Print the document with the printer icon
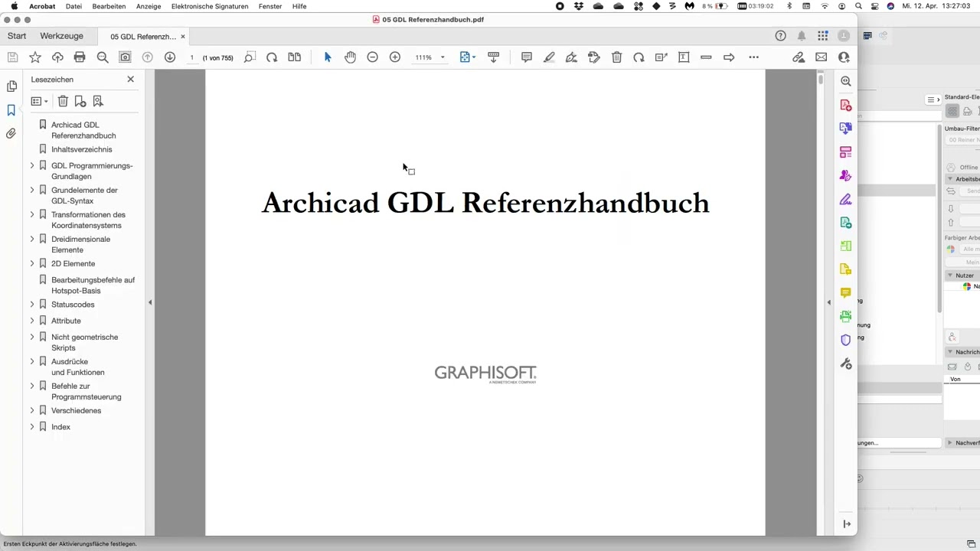 (80, 57)
